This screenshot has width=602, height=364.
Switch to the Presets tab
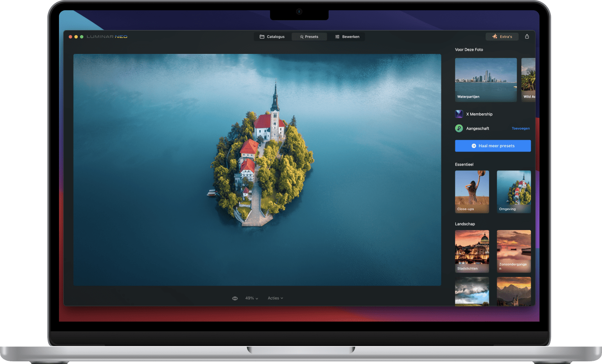[x=309, y=37]
